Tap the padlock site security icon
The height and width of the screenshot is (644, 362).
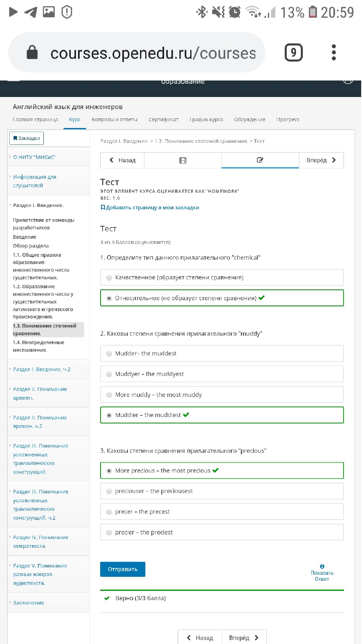(x=32, y=52)
